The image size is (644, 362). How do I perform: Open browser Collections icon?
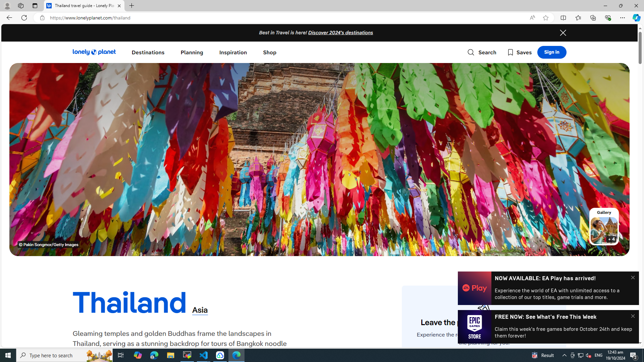click(593, 18)
